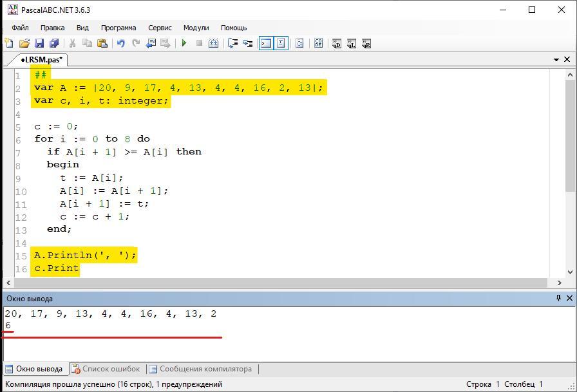Open the Файл menu

point(20,28)
